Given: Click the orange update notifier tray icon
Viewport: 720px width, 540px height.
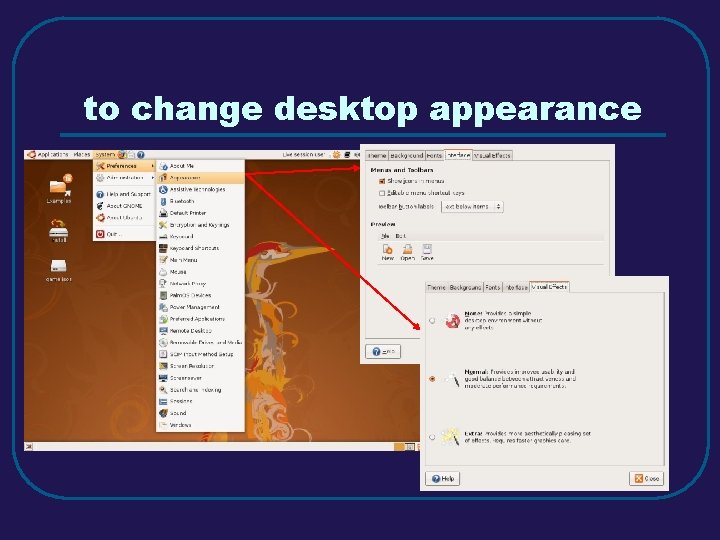Looking at the screenshot, I should [x=337, y=155].
